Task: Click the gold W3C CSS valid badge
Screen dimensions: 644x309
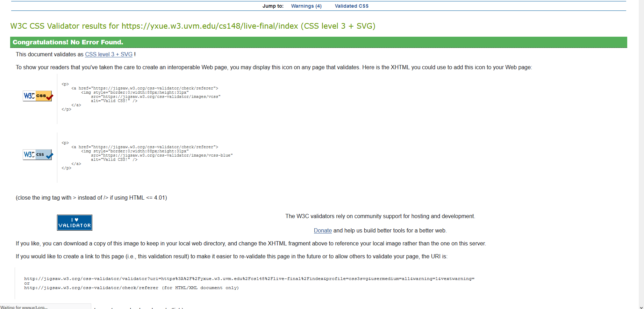Action: pos(38,96)
